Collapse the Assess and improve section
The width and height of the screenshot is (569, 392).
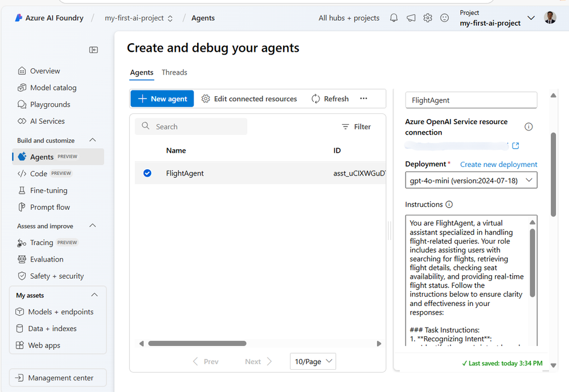92,226
